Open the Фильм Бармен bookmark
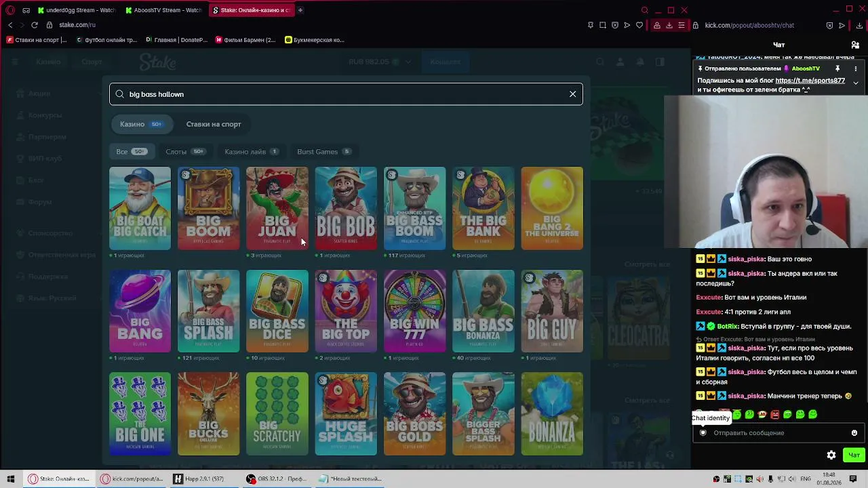The height and width of the screenshot is (488, 868). pos(245,40)
